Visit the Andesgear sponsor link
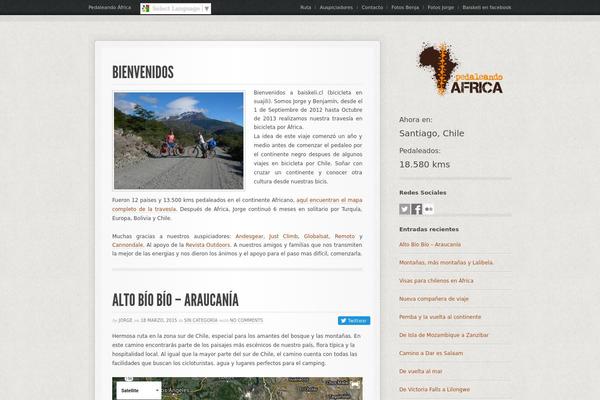 [249, 236]
